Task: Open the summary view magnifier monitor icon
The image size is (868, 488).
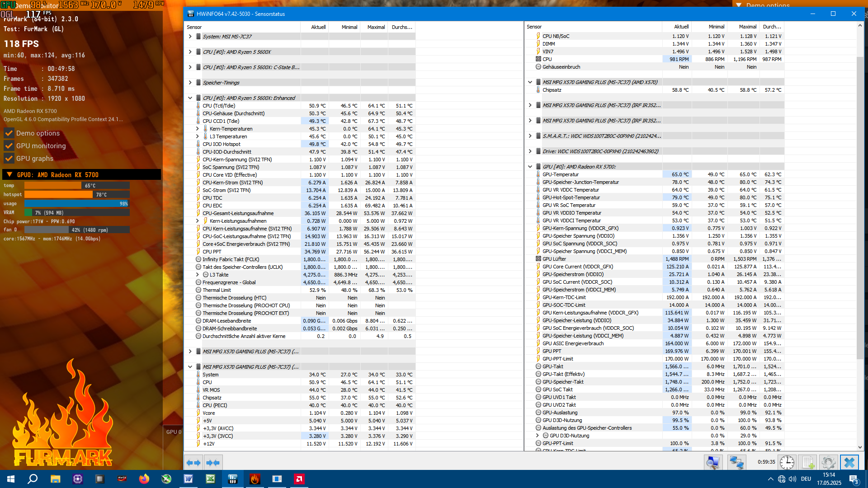Action: tap(713, 462)
